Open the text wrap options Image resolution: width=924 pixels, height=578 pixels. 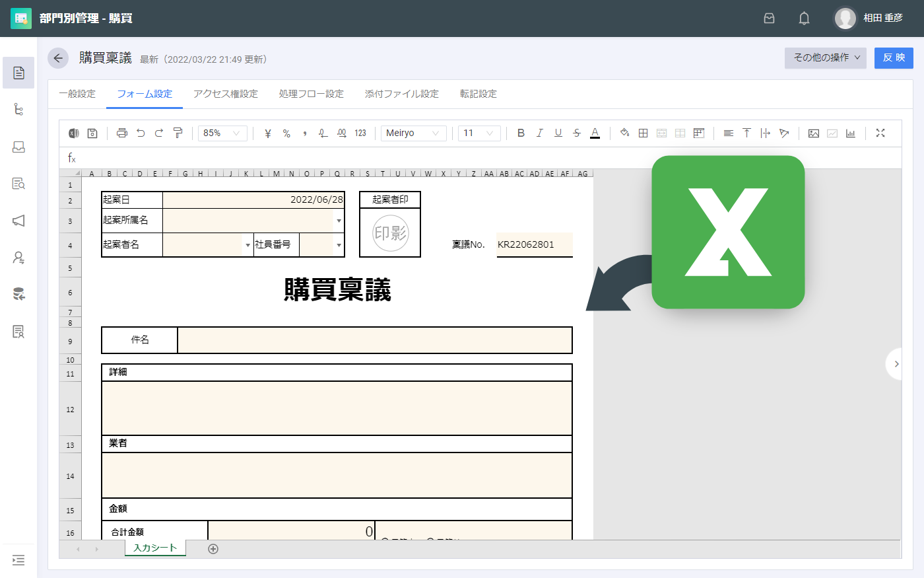point(766,133)
